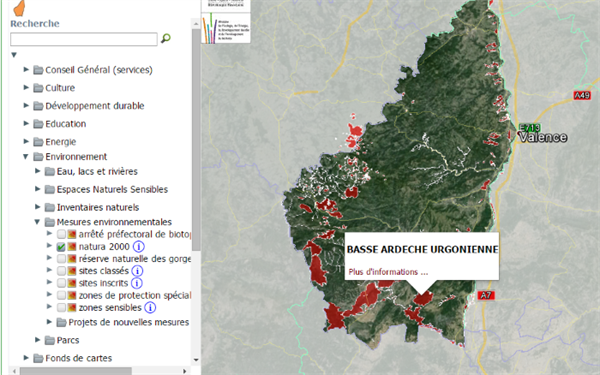Select Espaces Naturels Sensibles folder
Image resolution: width=600 pixels, height=375 pixels.
pos(112,189)
